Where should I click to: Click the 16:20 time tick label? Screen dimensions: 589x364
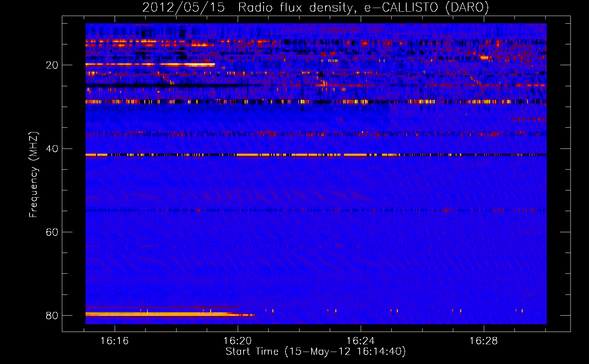pyautogui.click(x=238, y=341)
